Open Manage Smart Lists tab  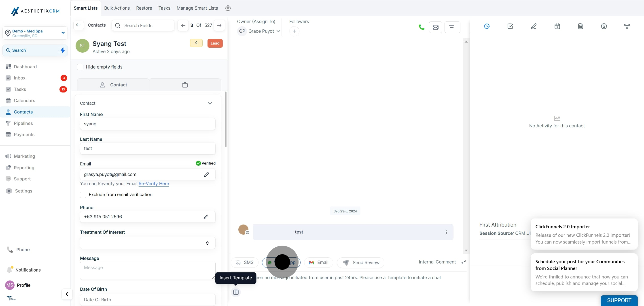(x=197, y=8)
